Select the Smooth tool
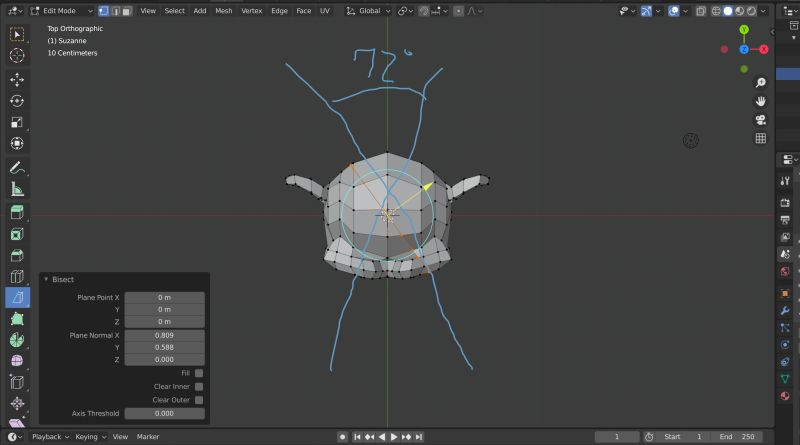Viewport: 800px width, 445px height. pyautogui.click(x=17, y=361)
